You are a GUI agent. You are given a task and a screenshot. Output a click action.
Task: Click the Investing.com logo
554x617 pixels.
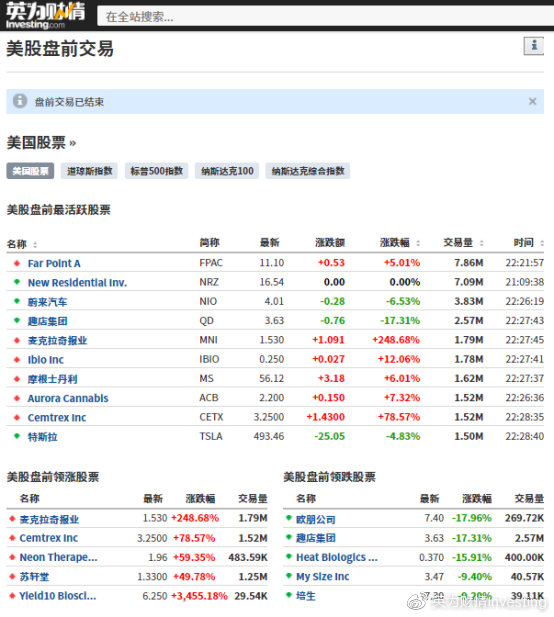[x=45, y=15]
